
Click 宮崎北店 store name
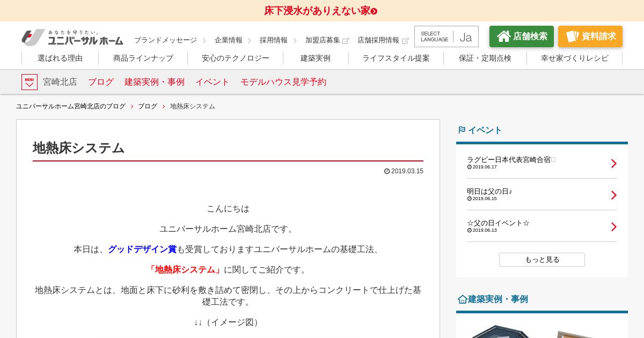coord(60,82)
